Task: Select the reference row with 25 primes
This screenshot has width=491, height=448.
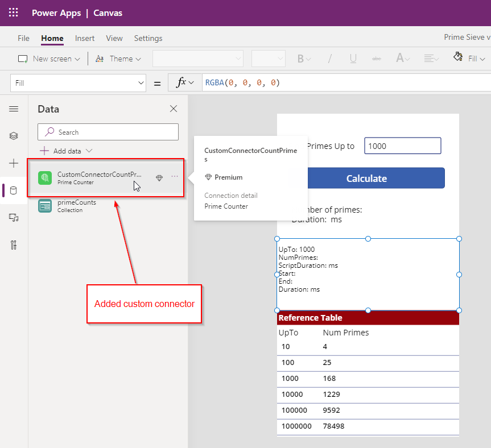Action: pos(368,363)
